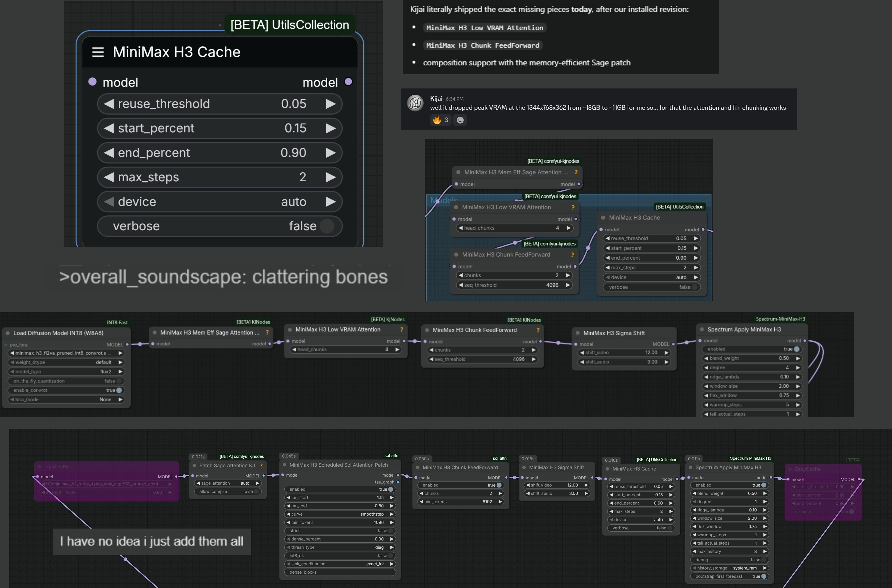Click the 'overall_soundscape: clattering bones' text

pos(223,277)
